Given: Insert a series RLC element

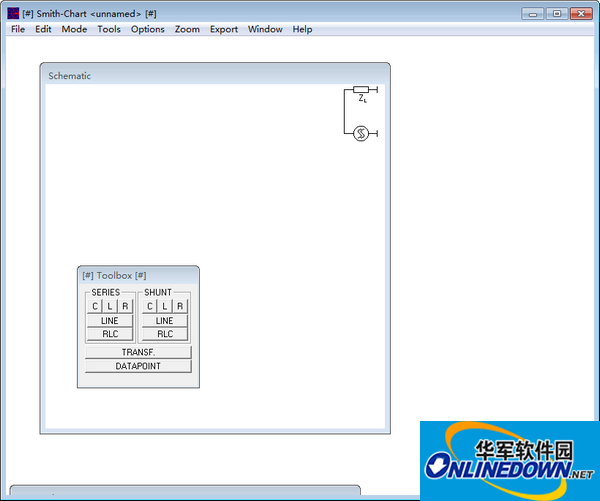Looking at the screenshot, I should (x=110, y=334).
